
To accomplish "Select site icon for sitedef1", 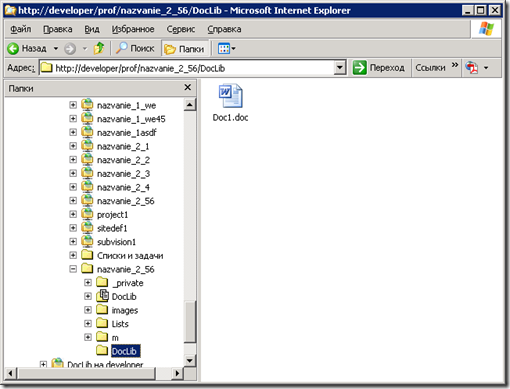I will tap(87, 228).
